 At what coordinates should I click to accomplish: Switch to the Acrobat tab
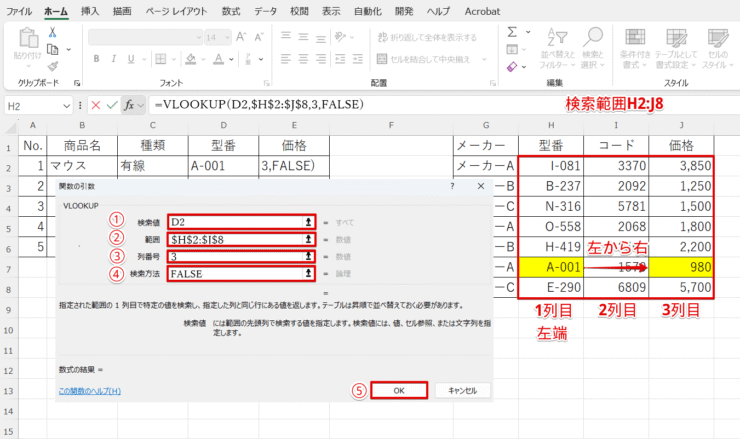pyautogui.click(x=482, y=11)
